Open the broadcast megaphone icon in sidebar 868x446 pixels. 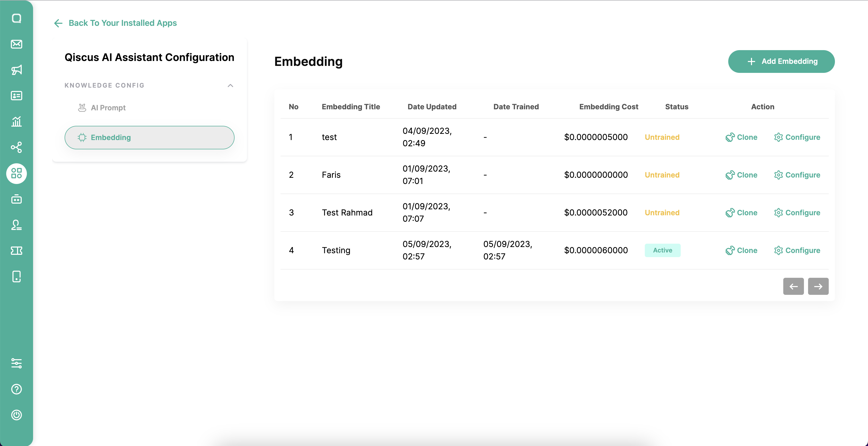16,70
